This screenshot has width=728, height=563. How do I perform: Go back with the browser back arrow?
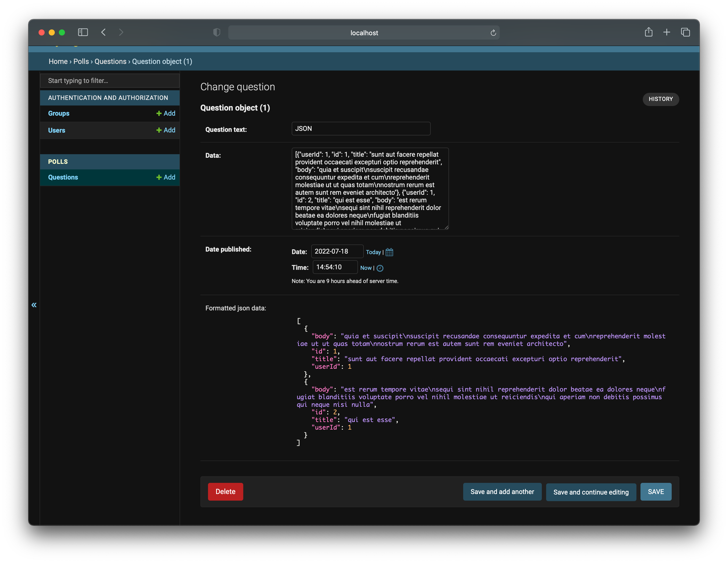[103, 32]
